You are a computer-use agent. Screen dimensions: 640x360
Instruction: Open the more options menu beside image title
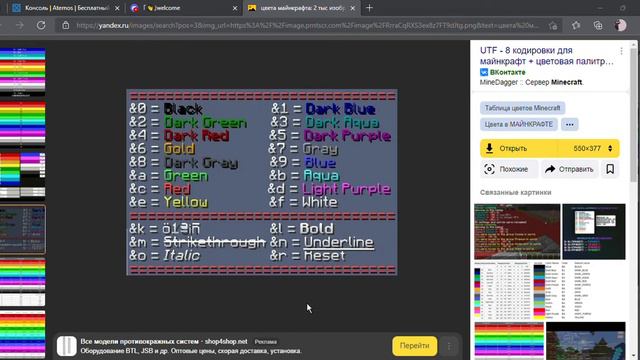coord(621,51)
